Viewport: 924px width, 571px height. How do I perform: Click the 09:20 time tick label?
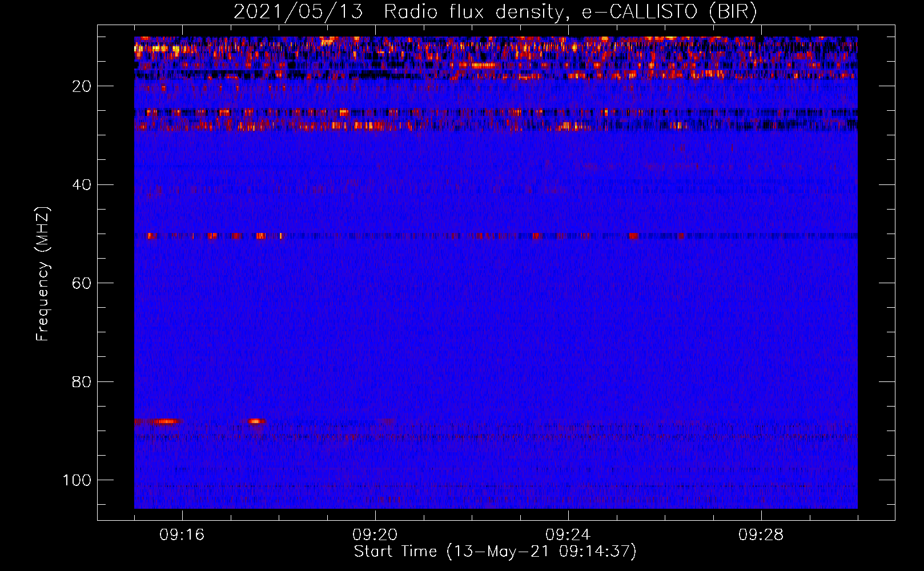coord(375,535)
